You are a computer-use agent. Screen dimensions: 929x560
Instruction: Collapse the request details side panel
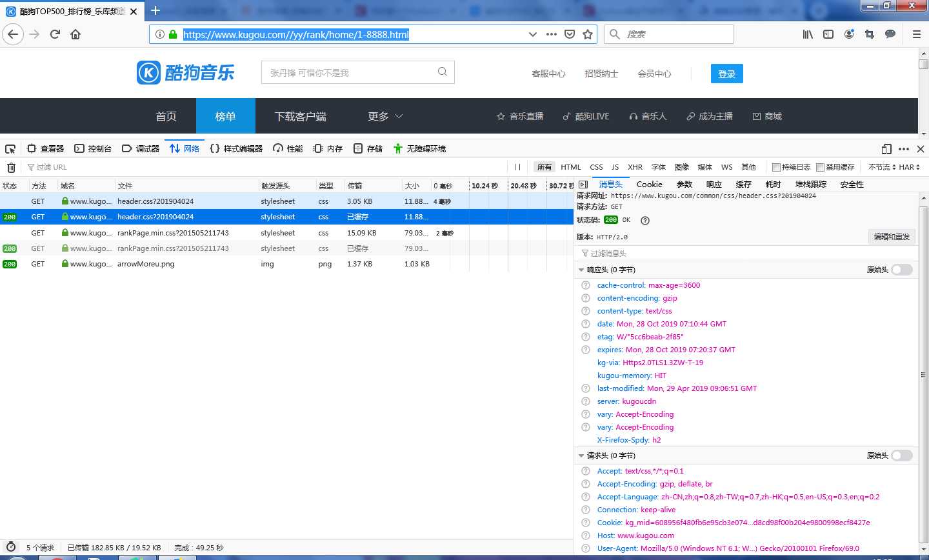[x=583, y=185]
